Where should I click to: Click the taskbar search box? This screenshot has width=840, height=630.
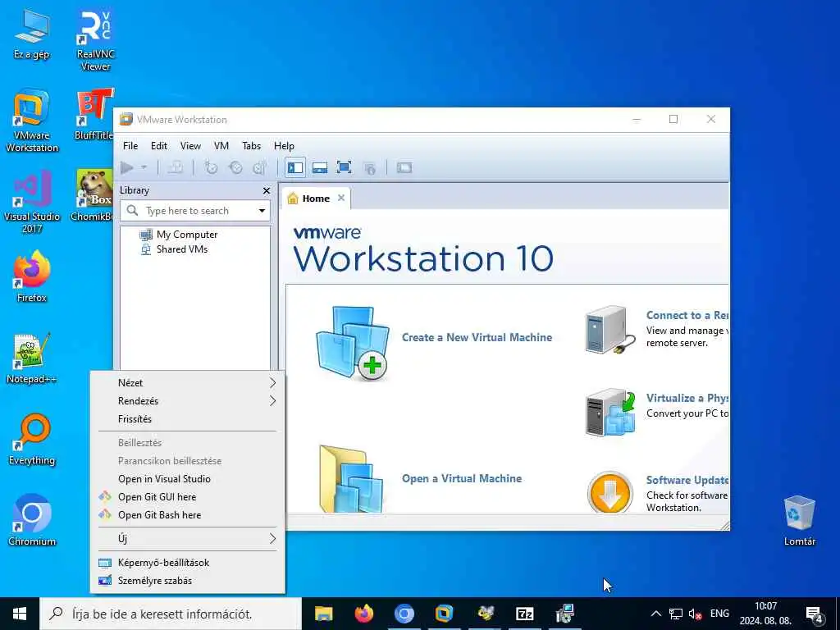point(171,614)
